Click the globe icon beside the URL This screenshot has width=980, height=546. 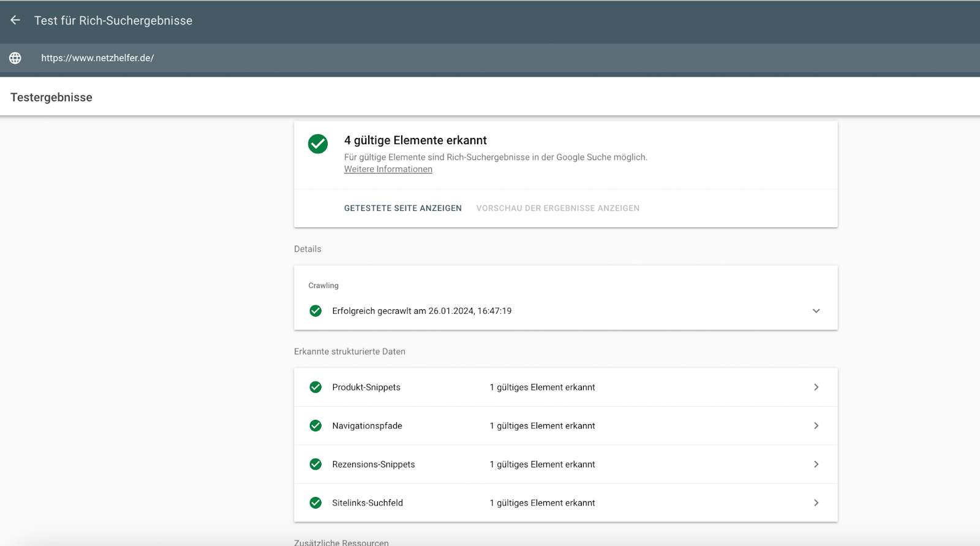(15, 58)
